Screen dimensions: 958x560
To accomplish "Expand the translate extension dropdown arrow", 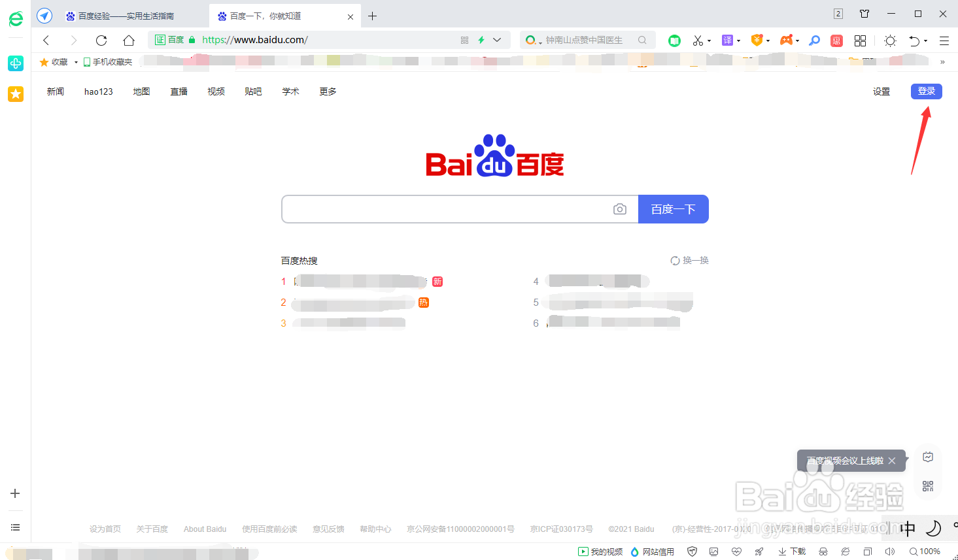I will tap(739, 41).
